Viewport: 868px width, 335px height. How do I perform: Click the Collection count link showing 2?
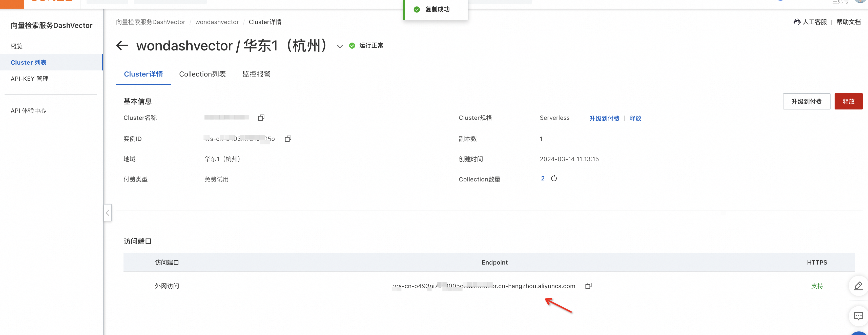pyautogui.click(x=543, y=178)
